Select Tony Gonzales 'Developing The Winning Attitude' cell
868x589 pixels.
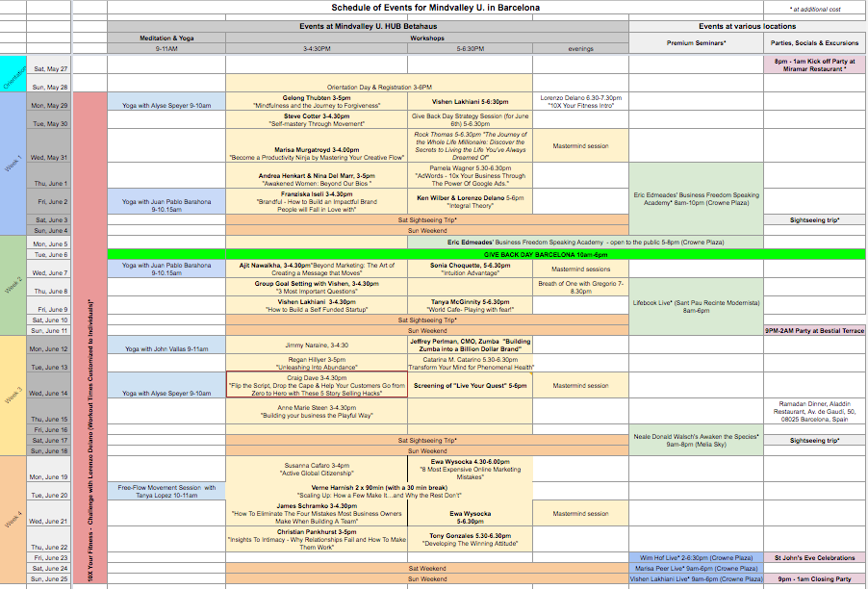pos(470,539)
